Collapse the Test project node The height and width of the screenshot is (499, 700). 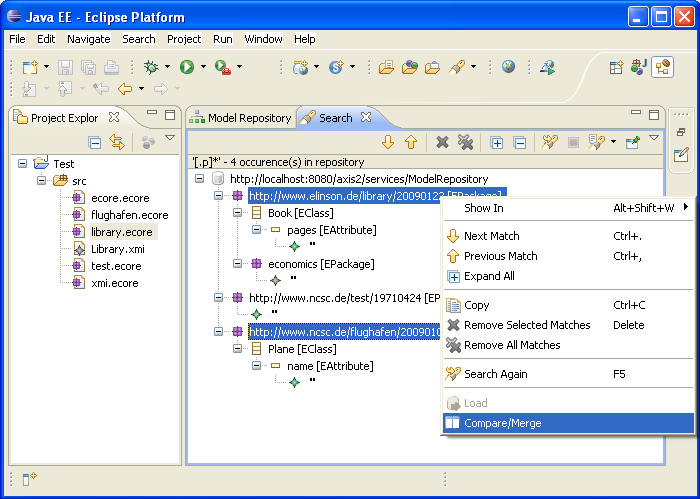pos(22,163)
